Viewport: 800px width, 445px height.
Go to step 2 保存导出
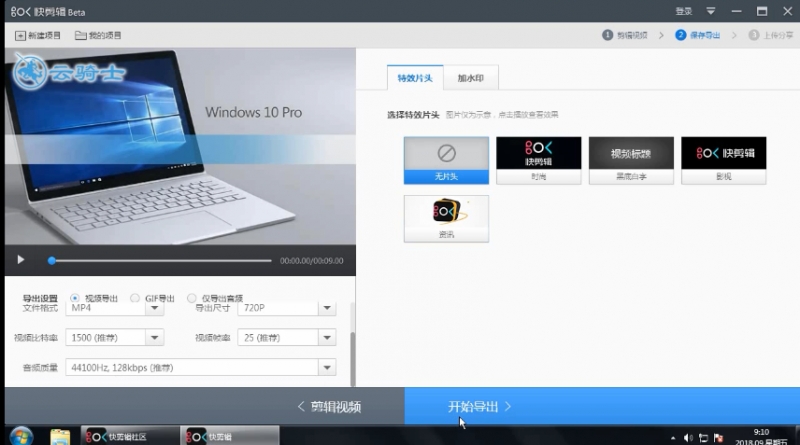697,35
